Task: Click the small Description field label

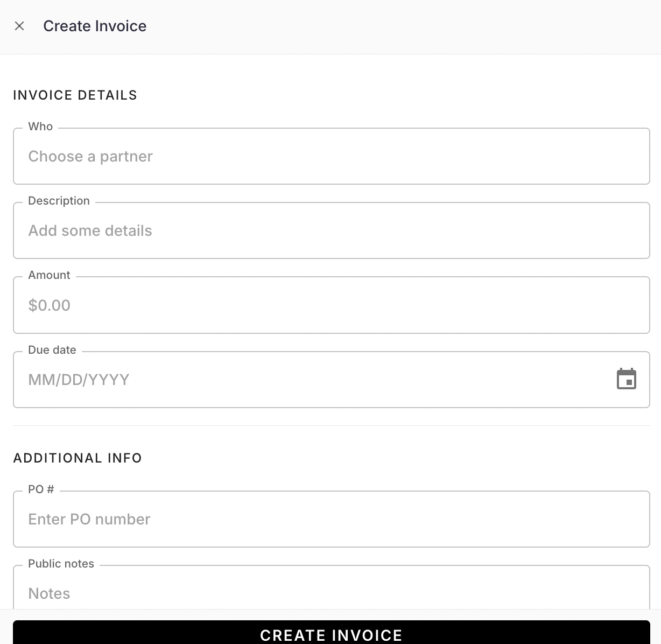Action: 59,201
